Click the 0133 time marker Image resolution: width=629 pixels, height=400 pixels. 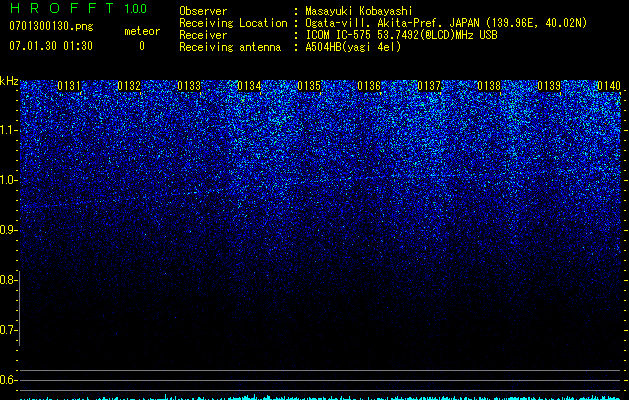(189, 86)
